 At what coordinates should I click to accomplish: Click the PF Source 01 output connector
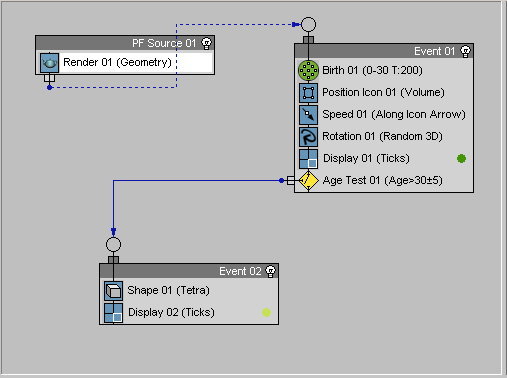point(49,78)
